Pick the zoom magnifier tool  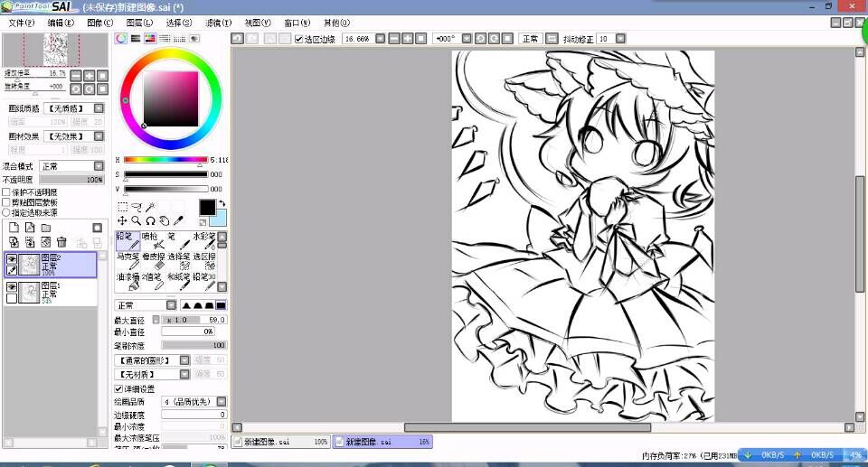(137, 220)
